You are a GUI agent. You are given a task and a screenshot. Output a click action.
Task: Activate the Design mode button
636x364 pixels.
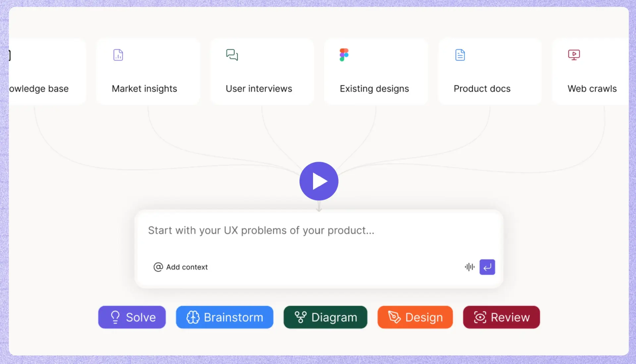tap(415, 317)
